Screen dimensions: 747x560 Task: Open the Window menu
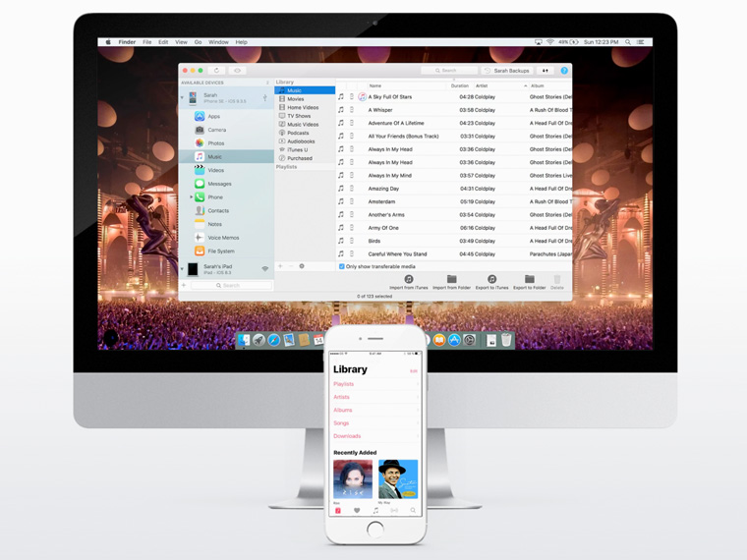pos(218,42)
